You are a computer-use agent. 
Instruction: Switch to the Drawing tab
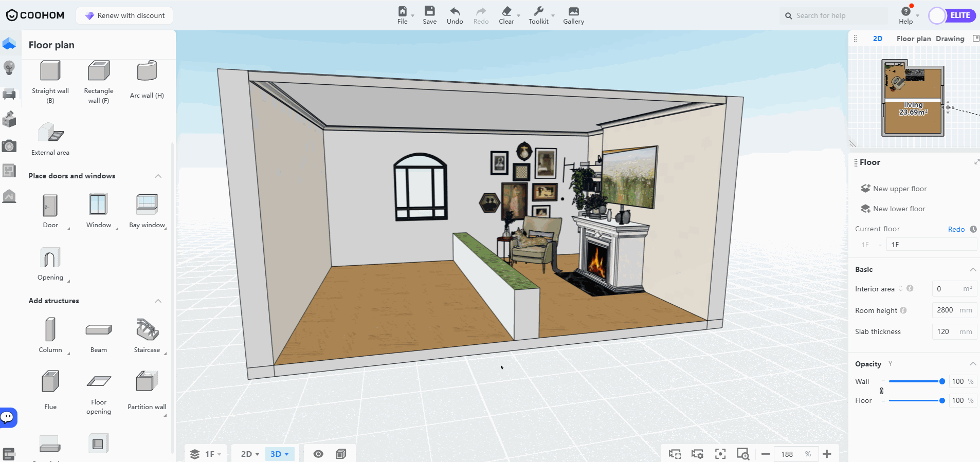(950, 39)
